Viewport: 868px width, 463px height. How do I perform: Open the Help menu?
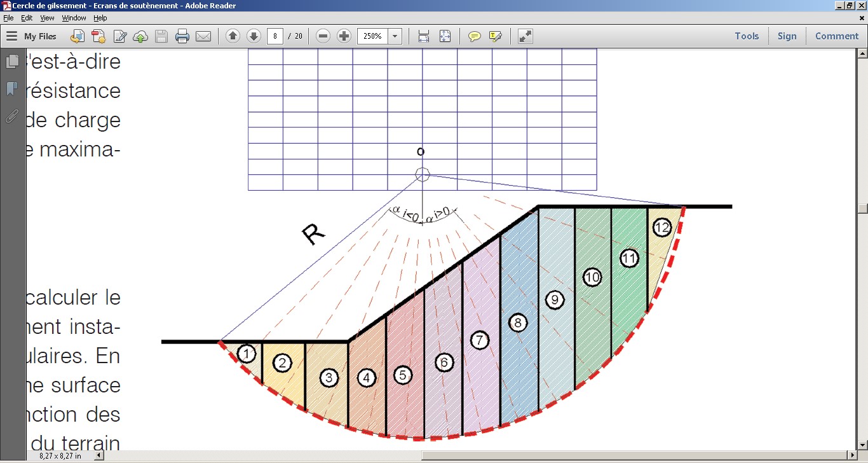pos(100,18)
